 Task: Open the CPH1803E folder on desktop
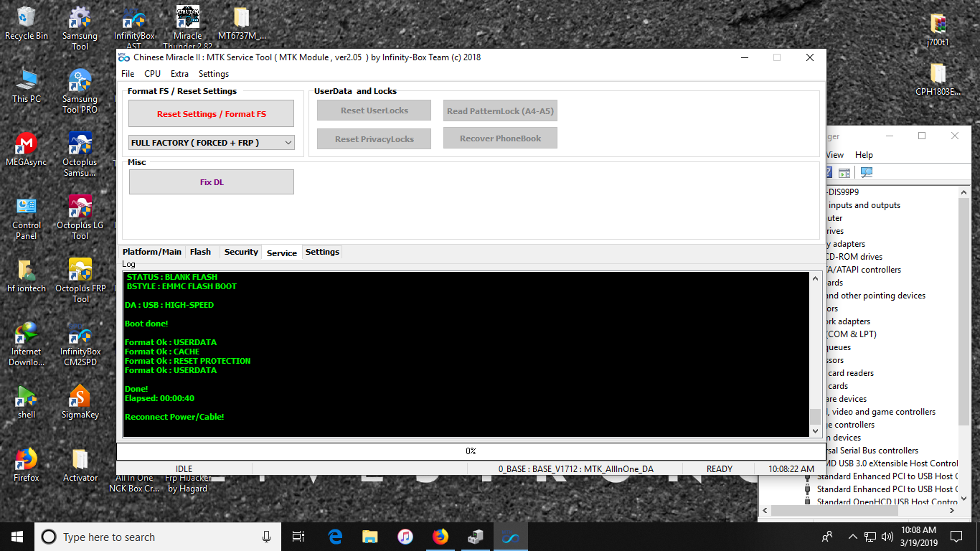(938, 79)
